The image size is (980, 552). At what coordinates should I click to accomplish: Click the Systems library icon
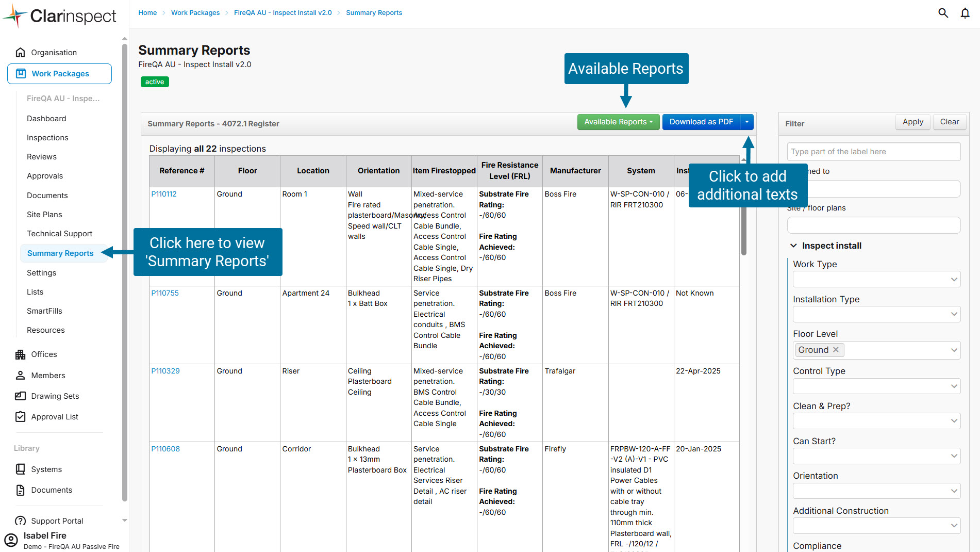[x=21, y=469]
